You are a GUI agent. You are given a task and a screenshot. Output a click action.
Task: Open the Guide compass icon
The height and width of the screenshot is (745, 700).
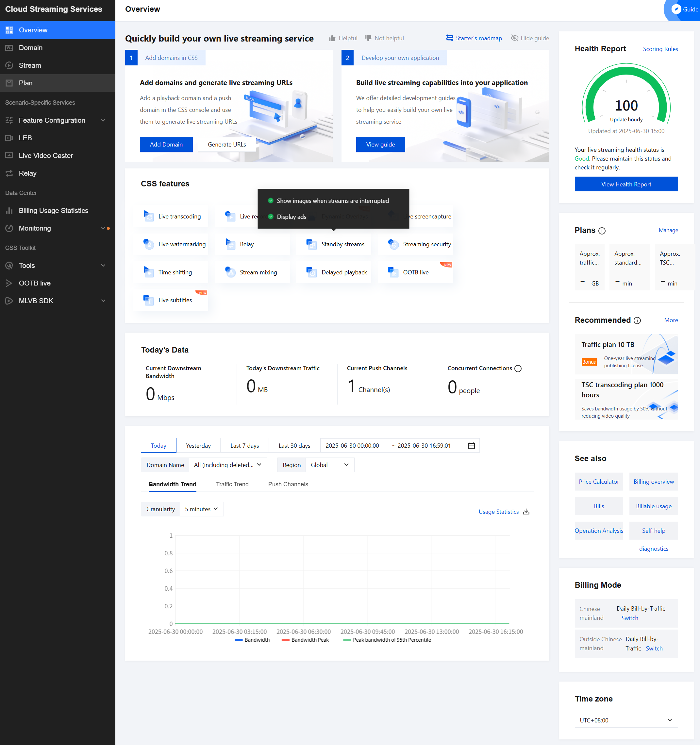point(676,9)
